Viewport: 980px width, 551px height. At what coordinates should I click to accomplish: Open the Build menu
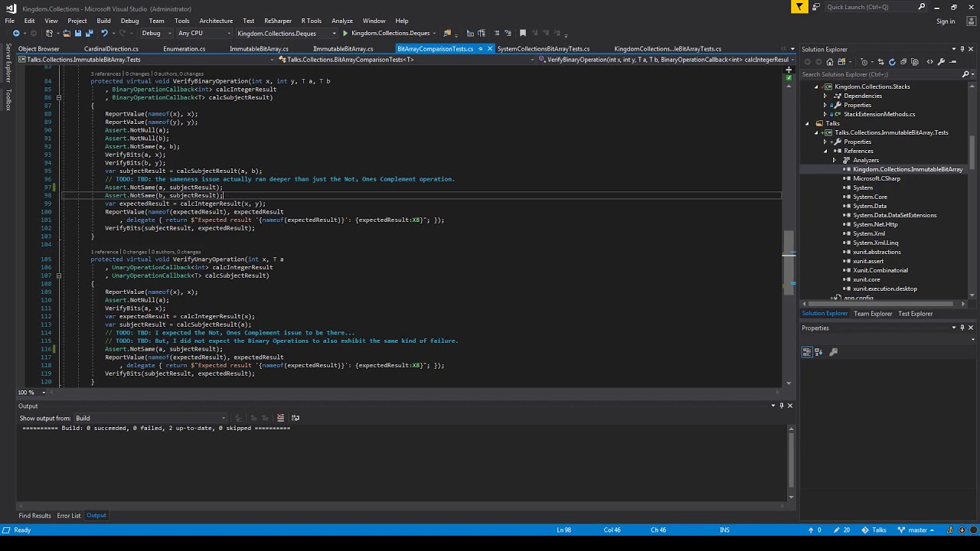coord(103,21)
